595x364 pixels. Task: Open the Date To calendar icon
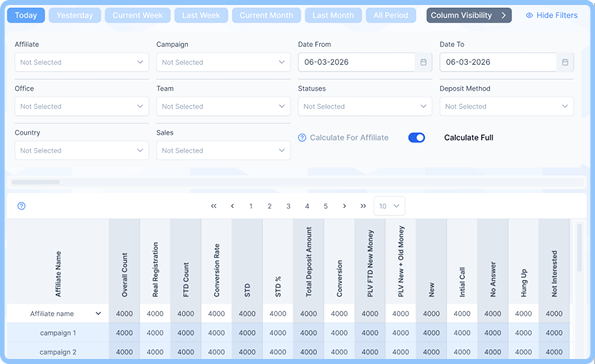(565, 62)
